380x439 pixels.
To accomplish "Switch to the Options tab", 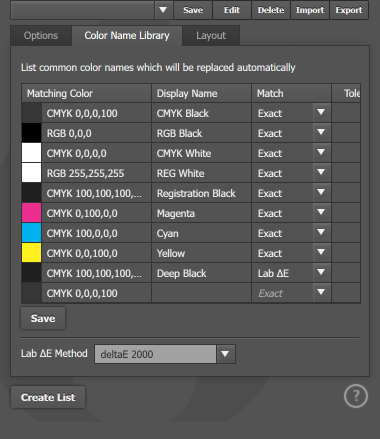I will tap(41, 36).
